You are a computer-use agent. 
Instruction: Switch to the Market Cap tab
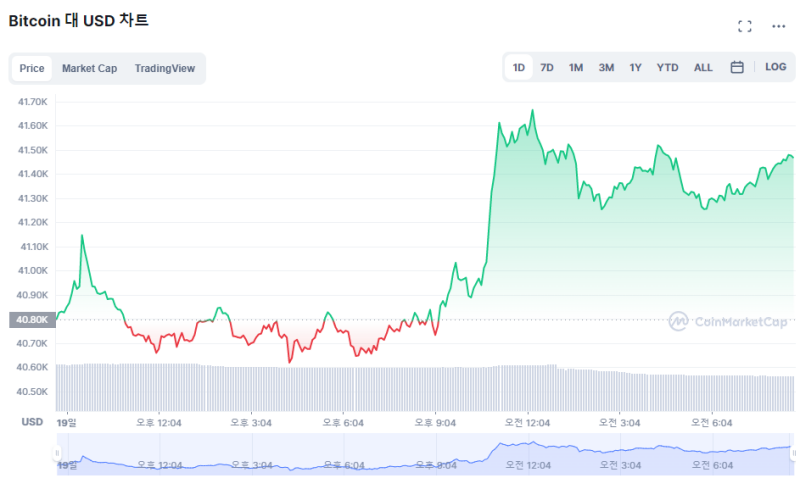(89, 68)
